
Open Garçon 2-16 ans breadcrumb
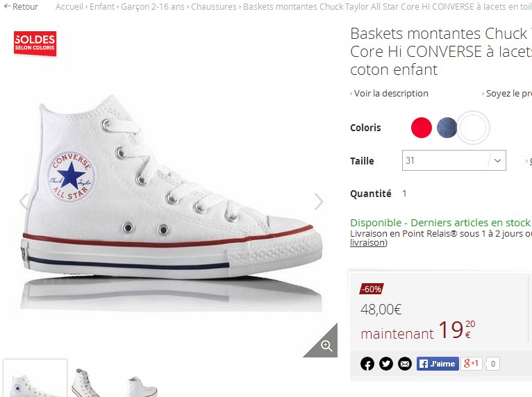153,7
